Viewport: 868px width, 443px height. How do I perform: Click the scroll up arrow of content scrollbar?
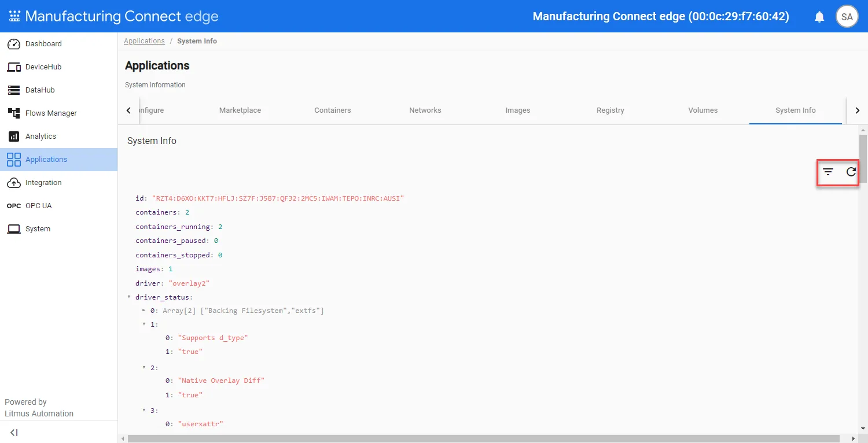(863, 130)
